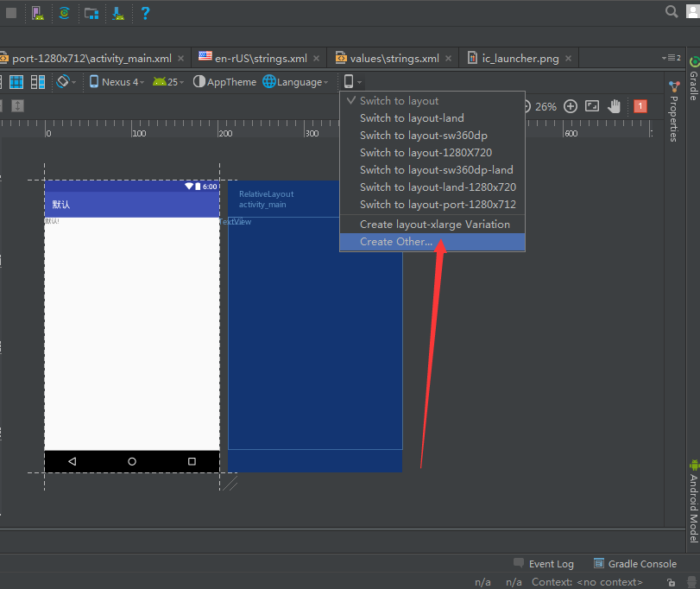Screen dimensions: 700x589
Task: Open the screen orientation dropdown
Action: [x=66, y=82]
